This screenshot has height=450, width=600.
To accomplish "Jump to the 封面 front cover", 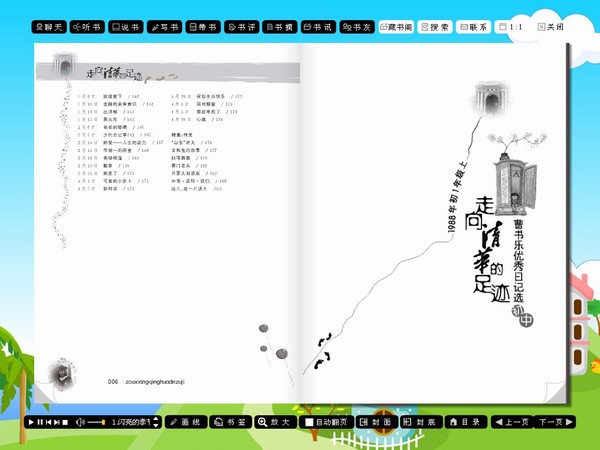I will point(377,422).
